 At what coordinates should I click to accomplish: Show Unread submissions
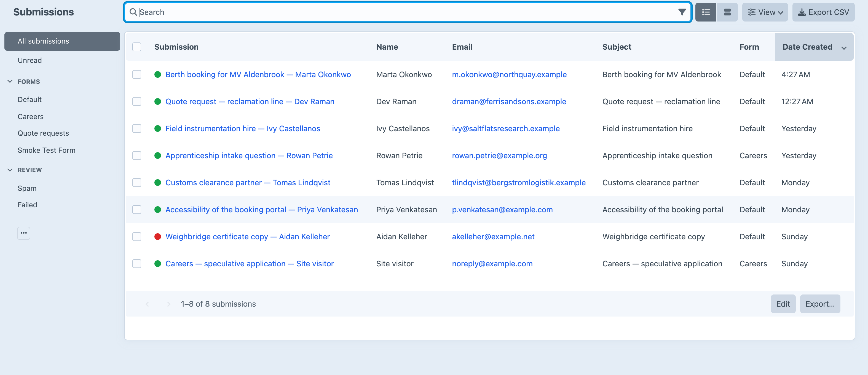pos(30,60)
